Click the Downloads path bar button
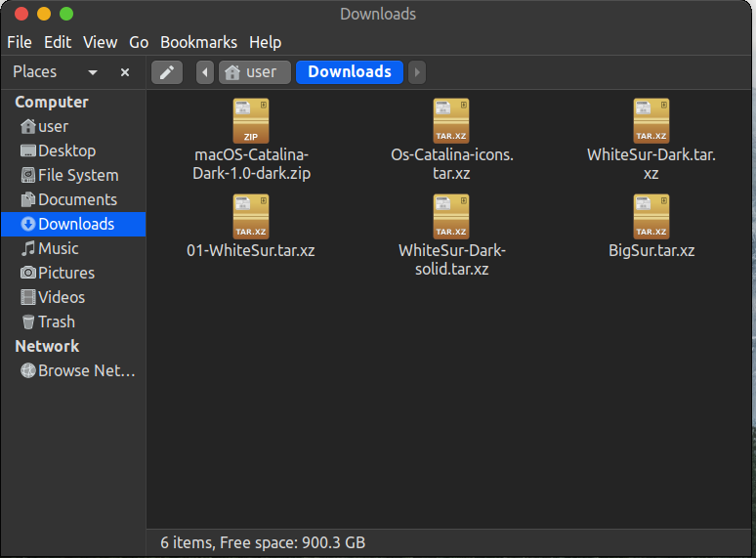 350,72
